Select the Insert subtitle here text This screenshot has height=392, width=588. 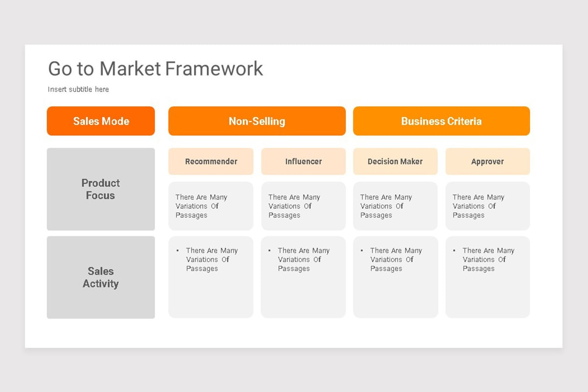[78, 89]
